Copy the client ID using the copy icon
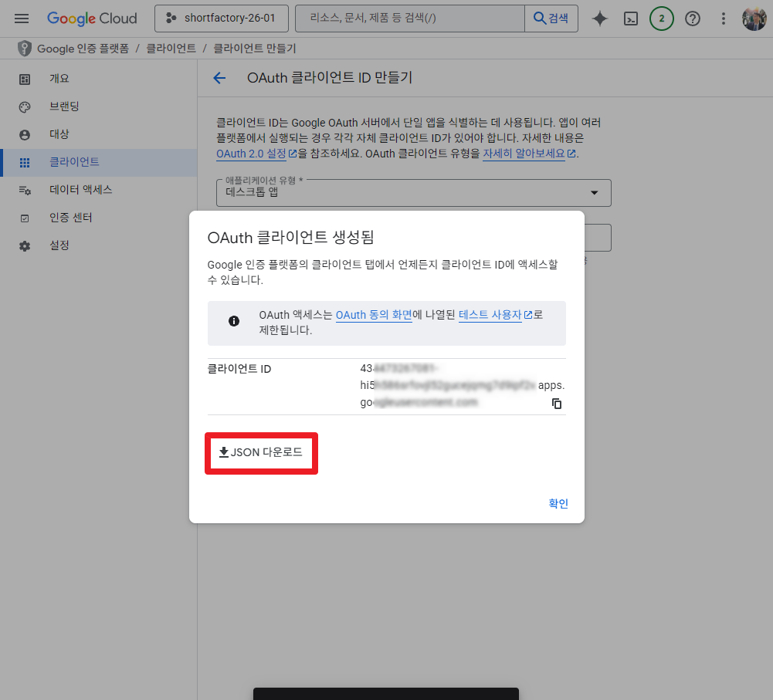The height and width of the screenshot is (700, 773). pyautogui.click(x=556, y=403)
